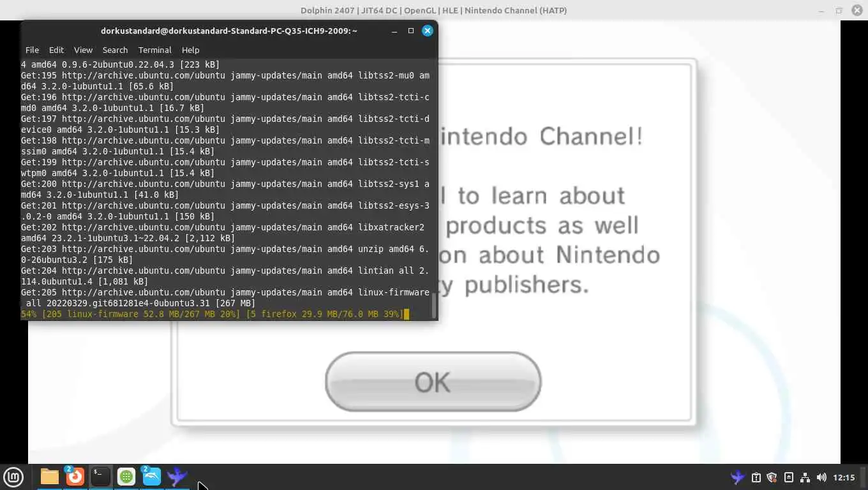868x490 pixels.
Task: Click the '[5 firefox 29.9 MB/76.0 MB 39%]' text
Action: pos(325,314)
